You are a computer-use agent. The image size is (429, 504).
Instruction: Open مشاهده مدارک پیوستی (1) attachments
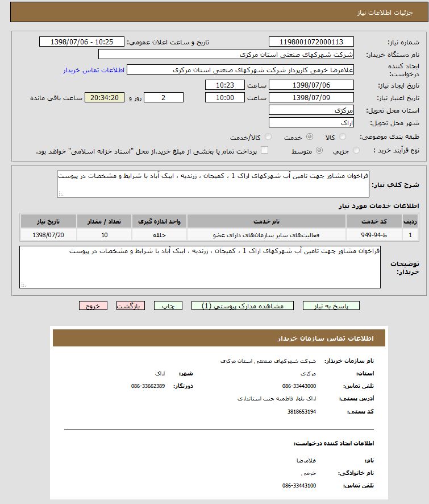[243, 305]
